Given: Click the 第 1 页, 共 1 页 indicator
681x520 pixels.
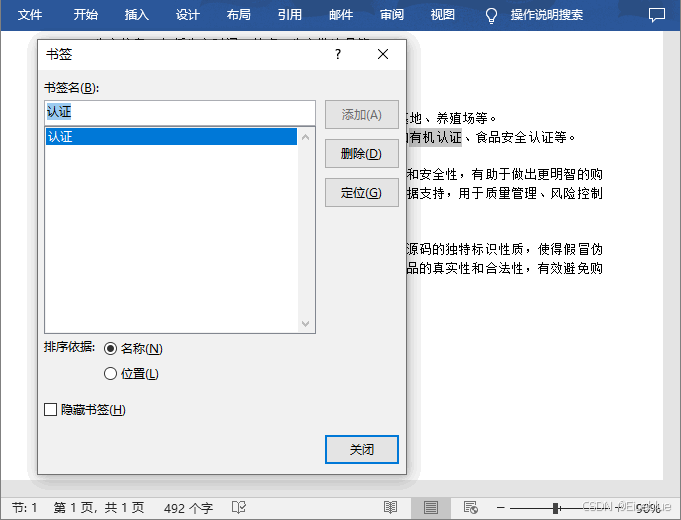Looking at the screenshot, I should point(99,507).
